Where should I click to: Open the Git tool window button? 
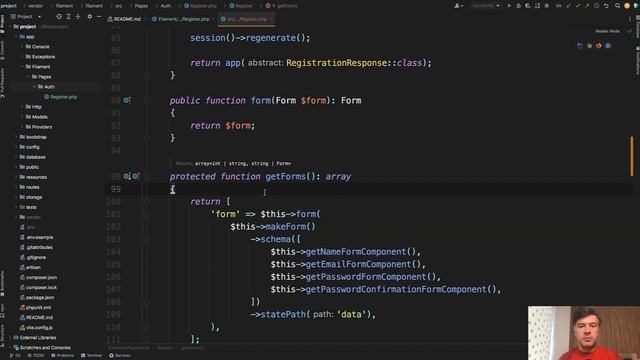[x=15, y=356]
